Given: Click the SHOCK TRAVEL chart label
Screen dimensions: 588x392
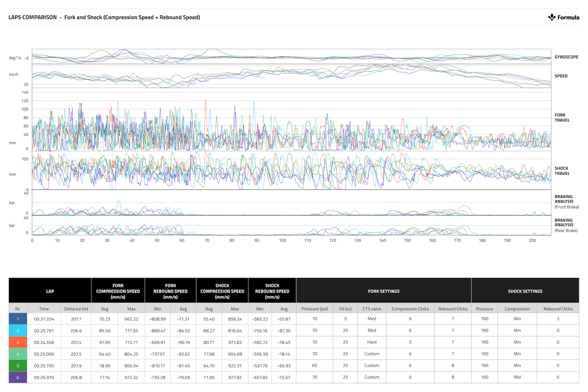Looking at the screenshot, I should (x=562, y=171).
